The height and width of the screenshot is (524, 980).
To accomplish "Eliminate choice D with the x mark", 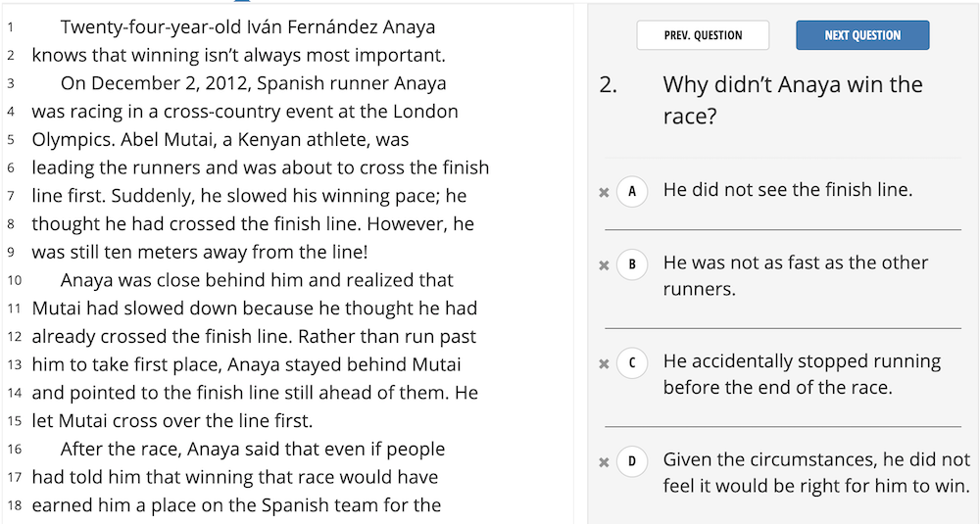I will pos(604,463).
